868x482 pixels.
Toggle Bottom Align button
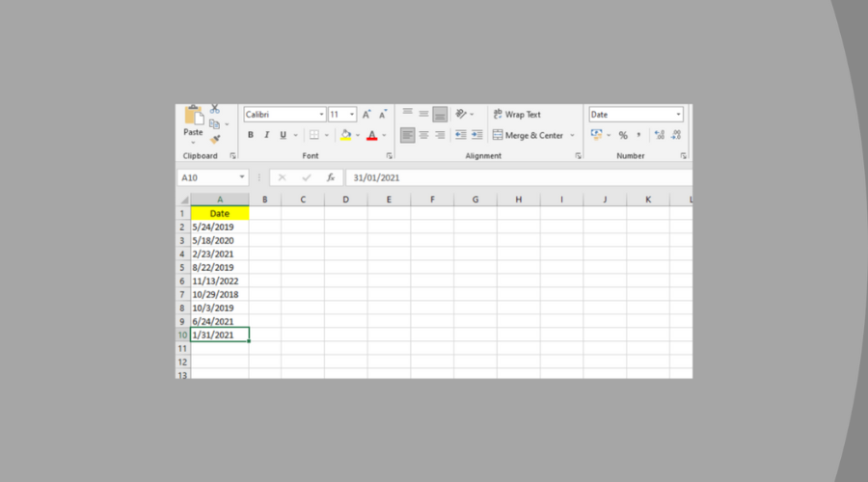point(440,114)
